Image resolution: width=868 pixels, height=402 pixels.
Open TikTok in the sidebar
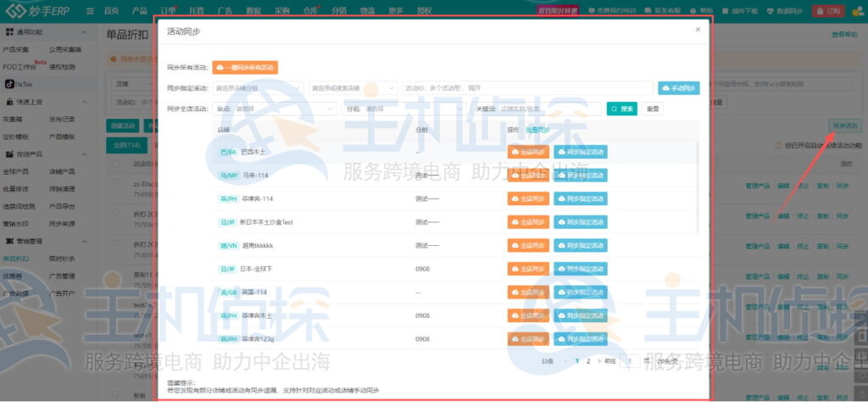tap(19, 84)
